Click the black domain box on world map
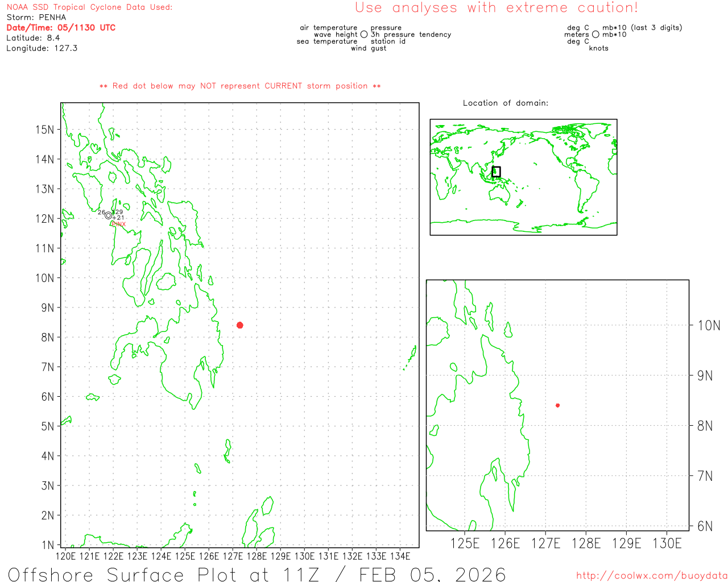This screenshot has height=582, width=728. [496, 172]
